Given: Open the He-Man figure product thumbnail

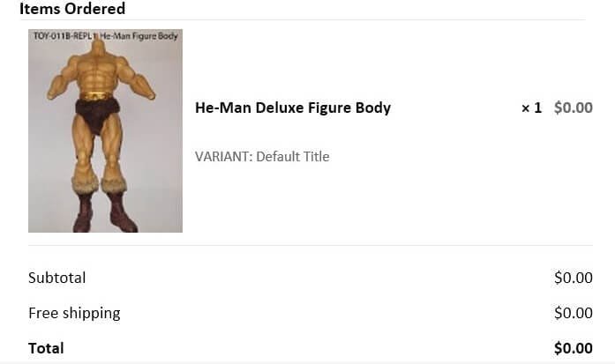Looking at the screenshot, I should tap(105, 130).
